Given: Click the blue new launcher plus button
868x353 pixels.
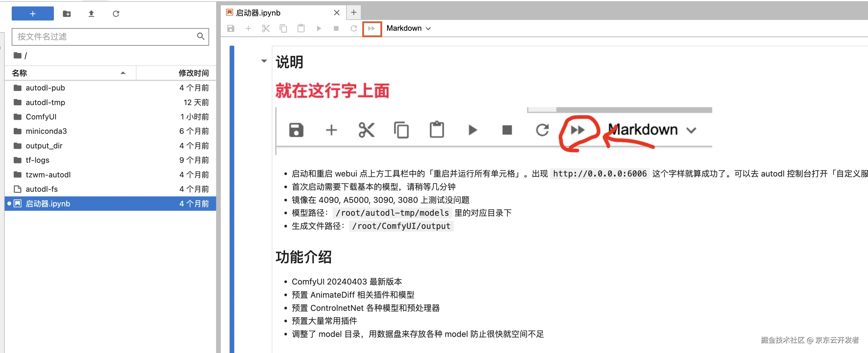Looking at the screenshot, I should pyautogui.click(x=33, y=14).
